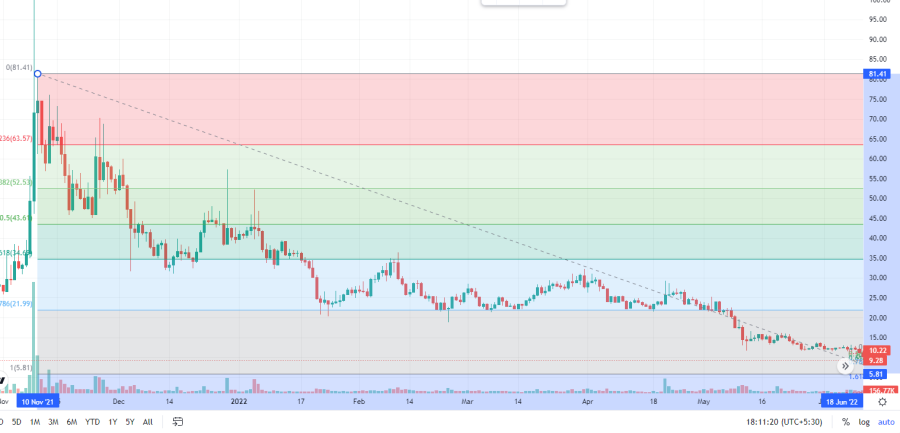Toggle percent scale mode
The width and height of the screenshot is (900, 433).
click(x=846, y=422)
